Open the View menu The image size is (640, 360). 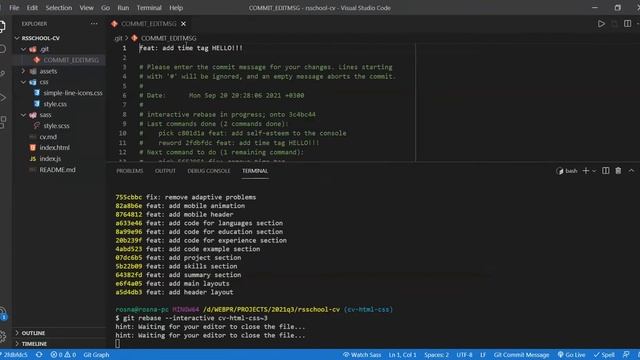click(x=86, y=8)
